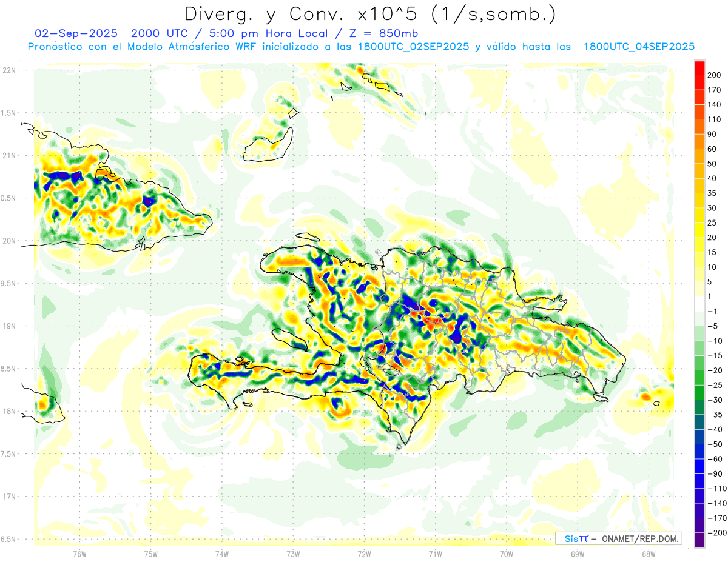Click the '19N' latitude label
728x562 pixels.
point(8,326)
